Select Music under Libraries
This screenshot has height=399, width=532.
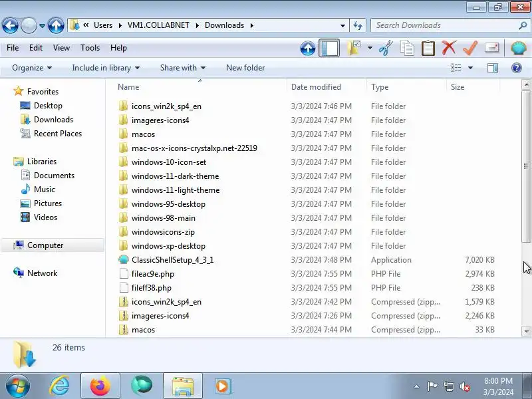(x=45, y=190)
